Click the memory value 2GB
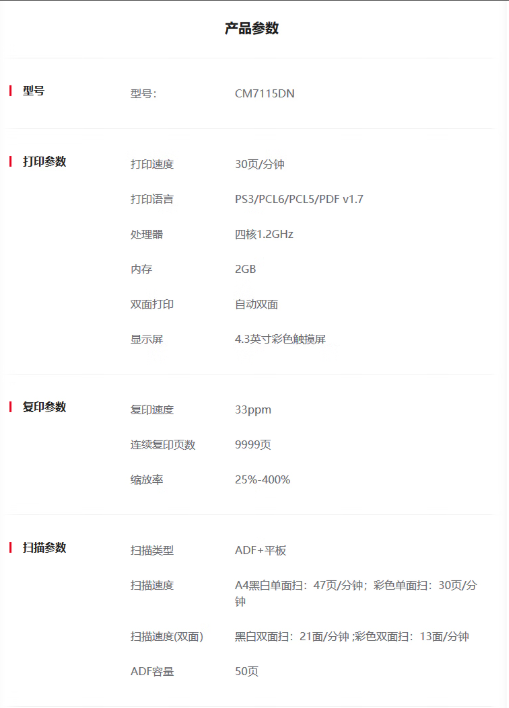This screenshot has width=509, height=708. click(x=245, y=269)
